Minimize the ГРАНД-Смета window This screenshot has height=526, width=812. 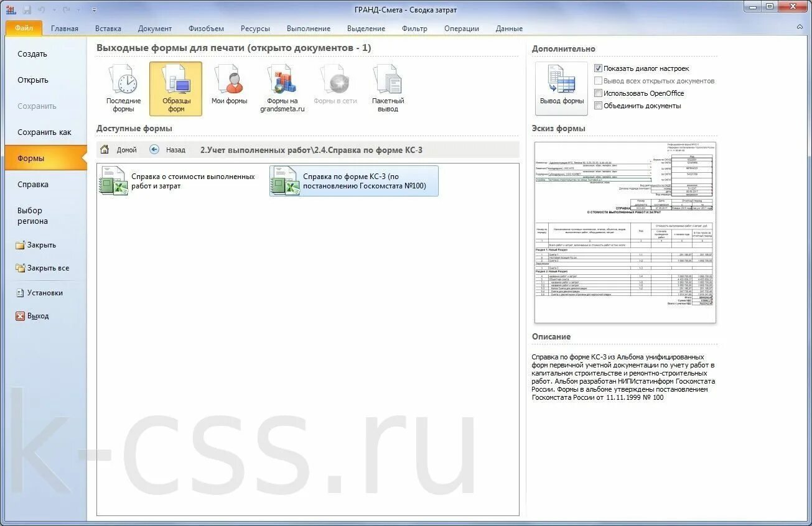(753, 7)
